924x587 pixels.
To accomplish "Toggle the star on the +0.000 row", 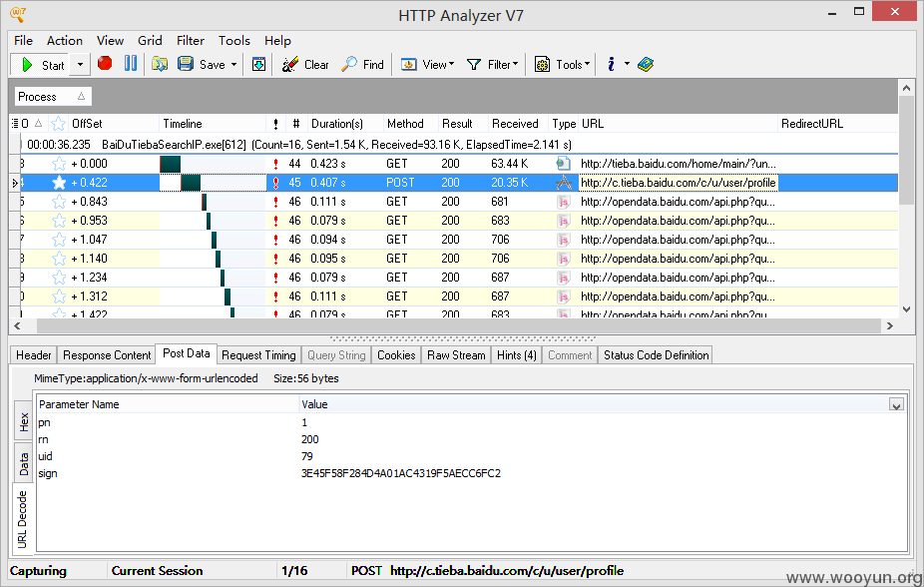I will pos(59,164).
